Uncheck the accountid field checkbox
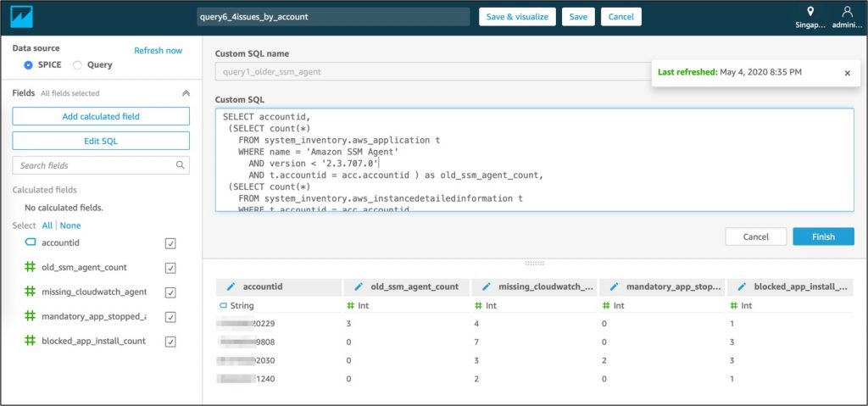Screen dimensions: 868x406 tap(170, 244)
